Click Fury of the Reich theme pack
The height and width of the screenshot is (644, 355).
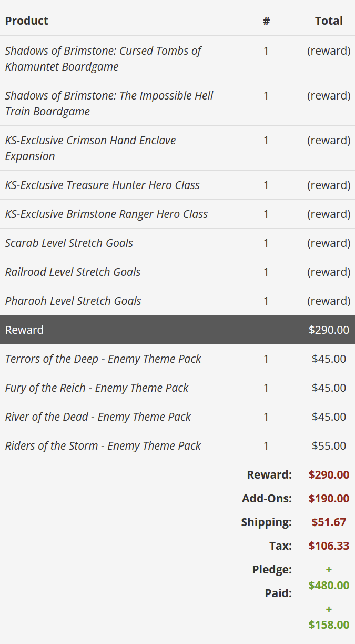click(x=97, y=388)
